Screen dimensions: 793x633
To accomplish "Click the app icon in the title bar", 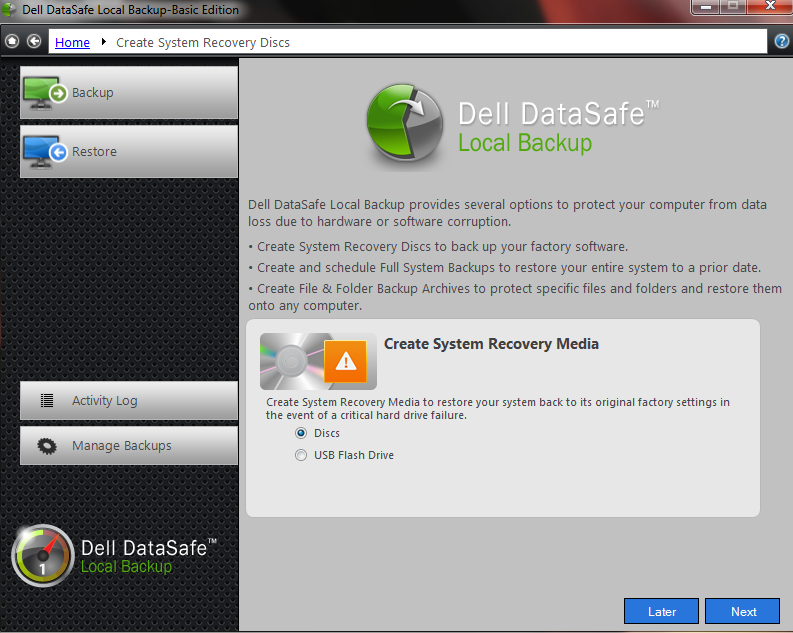I will click(x=9, y=9).
